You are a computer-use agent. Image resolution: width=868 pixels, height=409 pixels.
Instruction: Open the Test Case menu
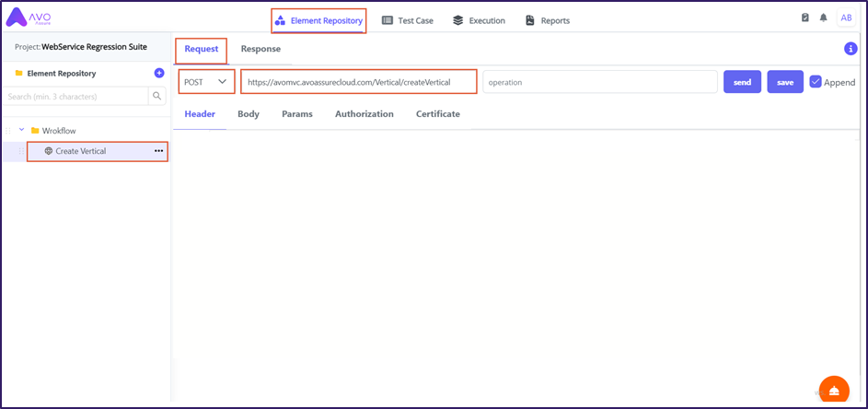(408, 20)
